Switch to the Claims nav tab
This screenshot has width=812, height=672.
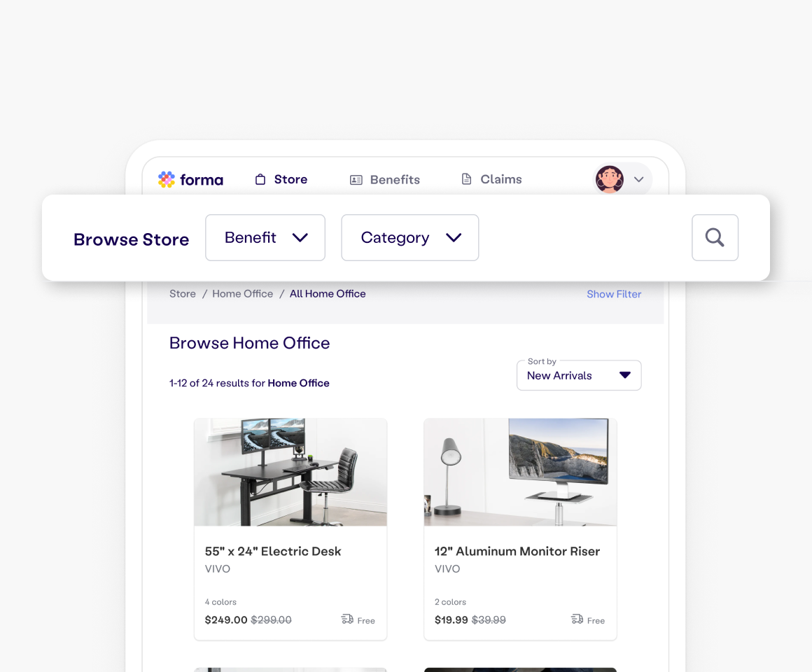coord(491,179)
